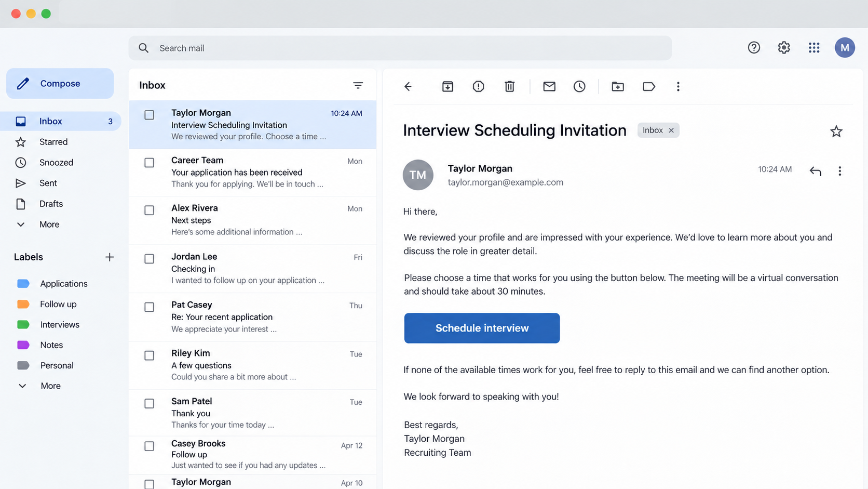The image size is (868, 489).
Task: Open the help support icon
Action: coord(754,48)
